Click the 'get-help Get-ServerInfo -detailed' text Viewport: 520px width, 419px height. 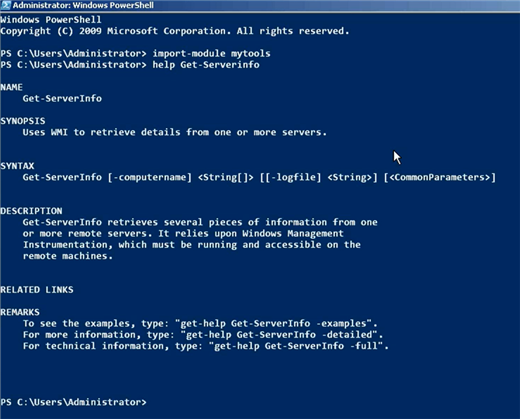pos(281,335)
